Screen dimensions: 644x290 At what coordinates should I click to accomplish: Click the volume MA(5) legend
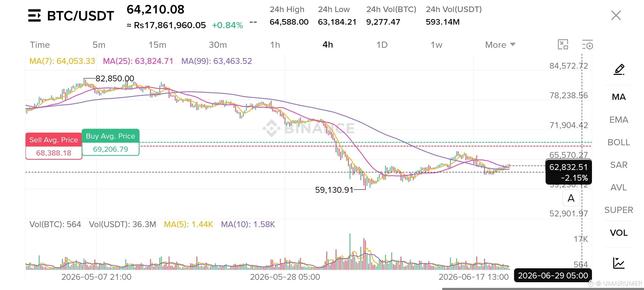pos(188,224)
